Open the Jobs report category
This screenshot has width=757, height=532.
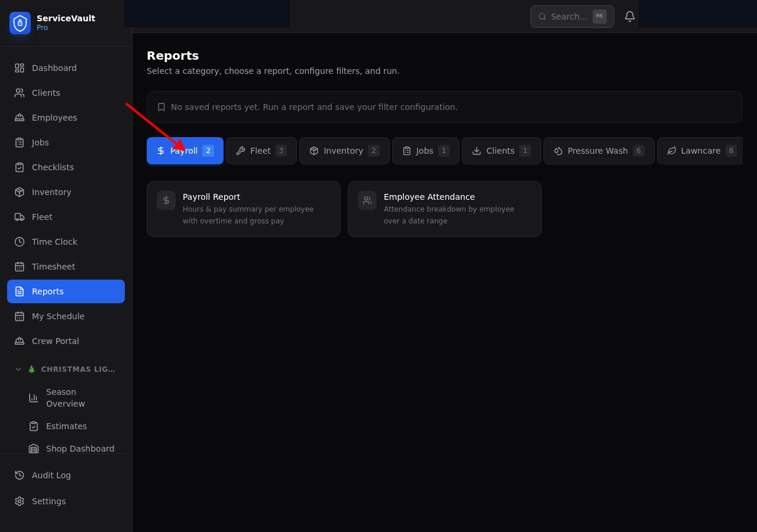pos(425,151)
